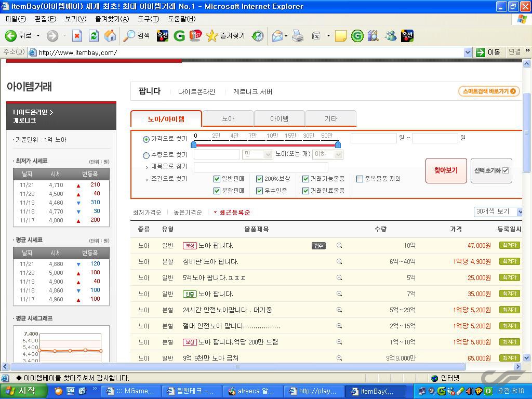Open the 만 unit dropdown
Image resolution: width=532 pixels, height=399 pixels.
point(258,154)
